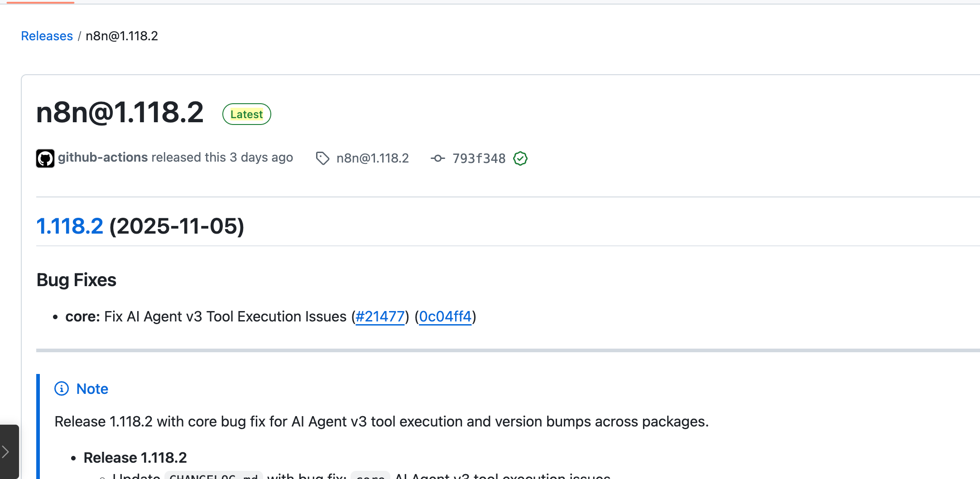Click the blue Note callout label
980x479 pixels.
coord(92,389)
